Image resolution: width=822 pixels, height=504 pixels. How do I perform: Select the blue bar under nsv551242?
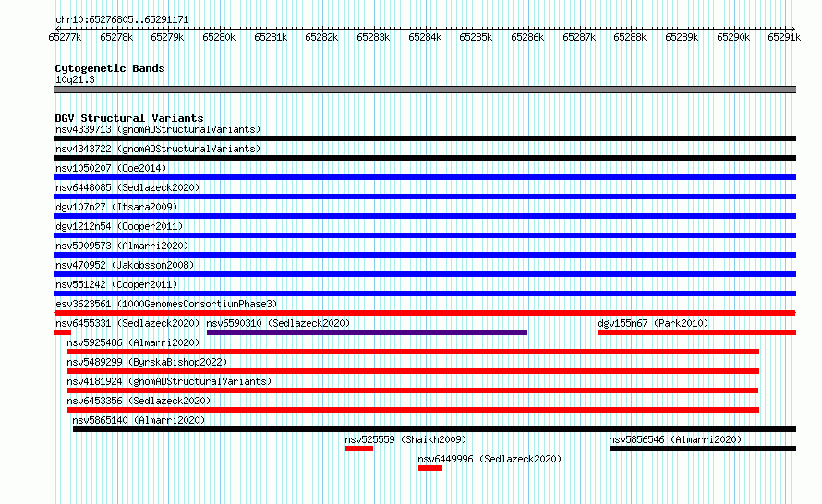[425, 294]
